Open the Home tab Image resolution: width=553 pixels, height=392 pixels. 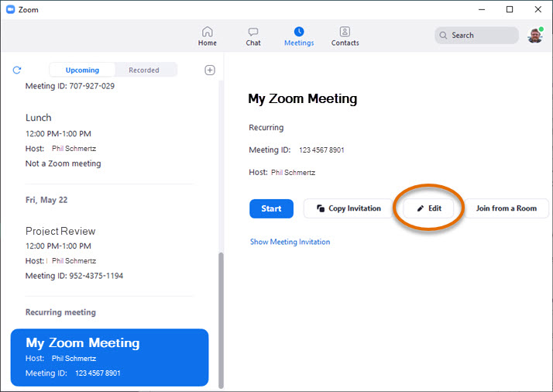point(207,36)
